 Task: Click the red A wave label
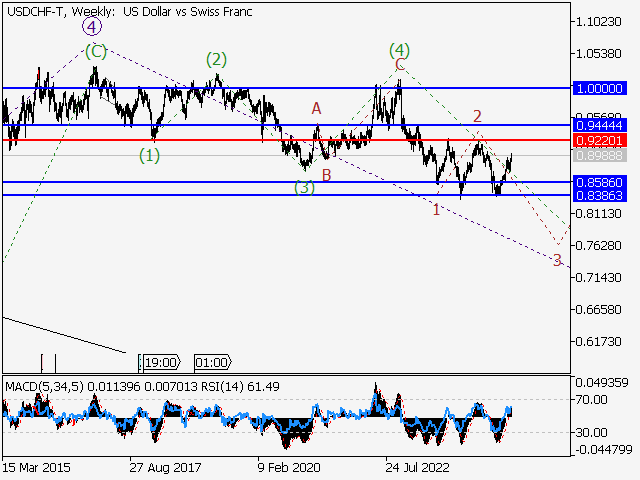[x=316, y=108]
